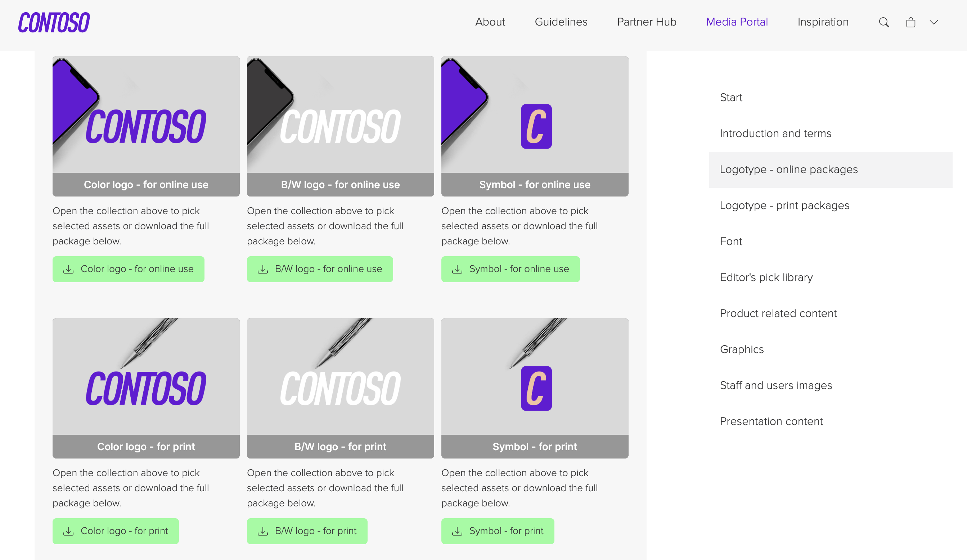
Task: Expand the navigation dropdown chevron
Action: [934, 22]
